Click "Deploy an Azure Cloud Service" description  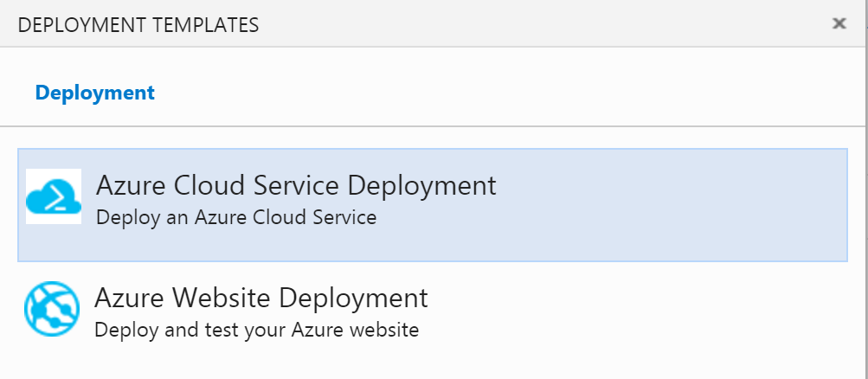[236, 217]
